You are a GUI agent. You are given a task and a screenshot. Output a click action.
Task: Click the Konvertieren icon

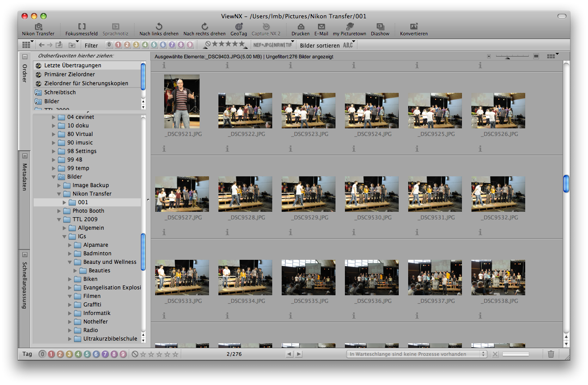click(414, 27)
